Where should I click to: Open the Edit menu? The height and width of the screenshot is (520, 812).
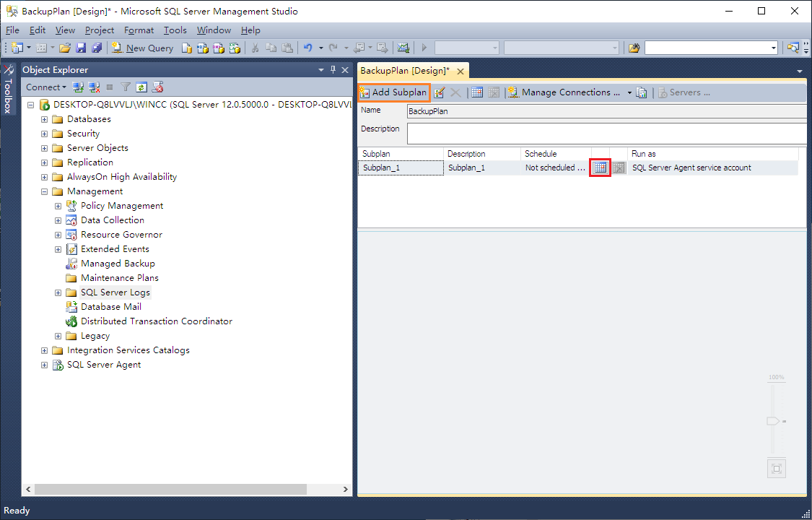(38, 30)
